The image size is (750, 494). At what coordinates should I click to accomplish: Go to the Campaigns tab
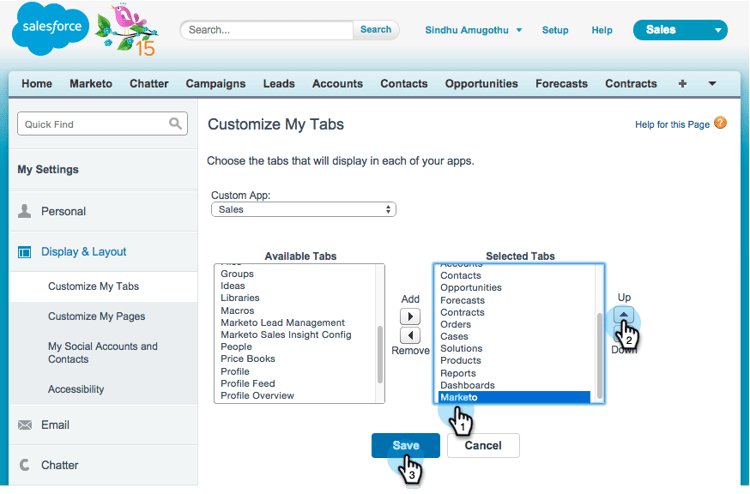click(x=216, y=84)
